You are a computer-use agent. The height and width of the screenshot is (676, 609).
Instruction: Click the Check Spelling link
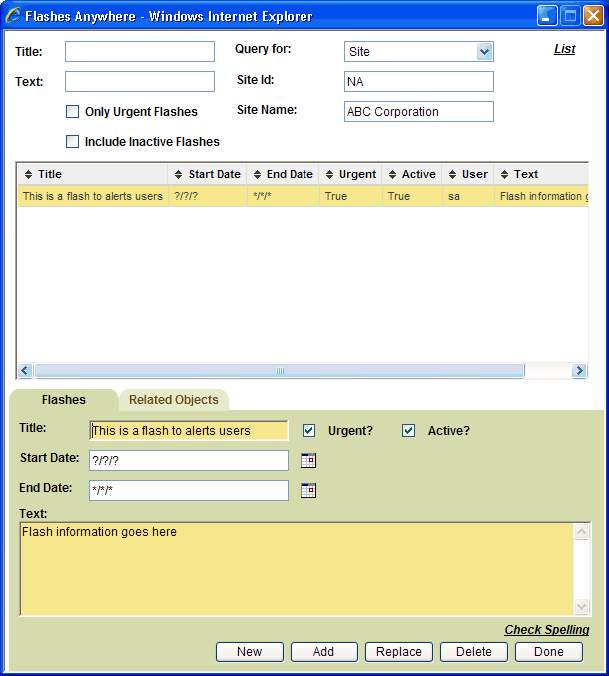pyautogui.click(x=547, y=630)
